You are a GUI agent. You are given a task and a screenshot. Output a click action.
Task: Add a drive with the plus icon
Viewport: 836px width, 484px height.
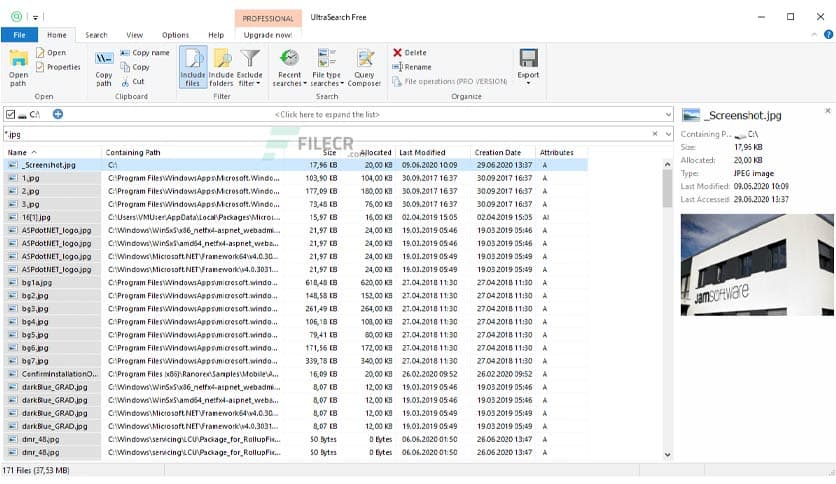tap(57, 114)
